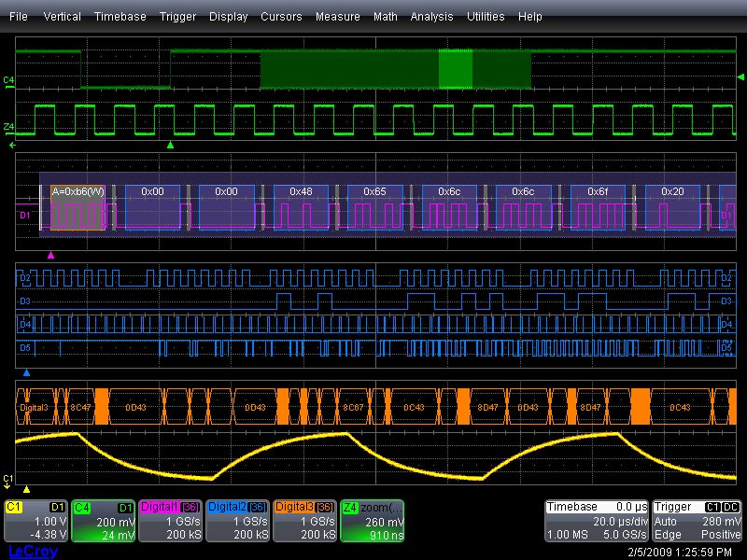Open the Trigger settings box
The image size is (747, 560).
698,520
